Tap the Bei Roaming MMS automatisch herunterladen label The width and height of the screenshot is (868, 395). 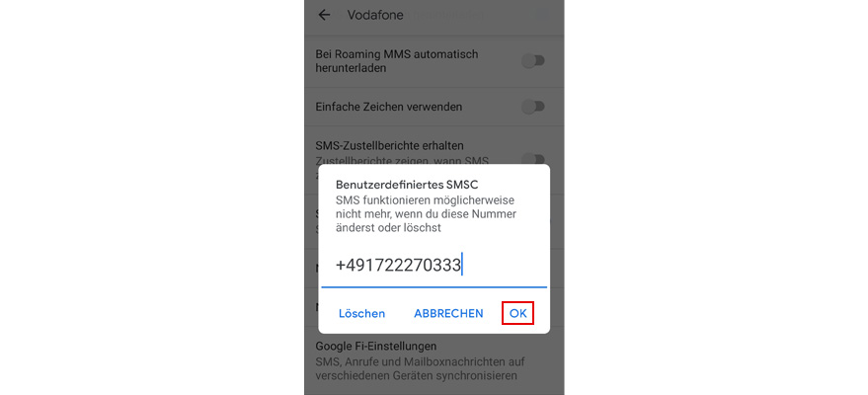tap(396, 61)
